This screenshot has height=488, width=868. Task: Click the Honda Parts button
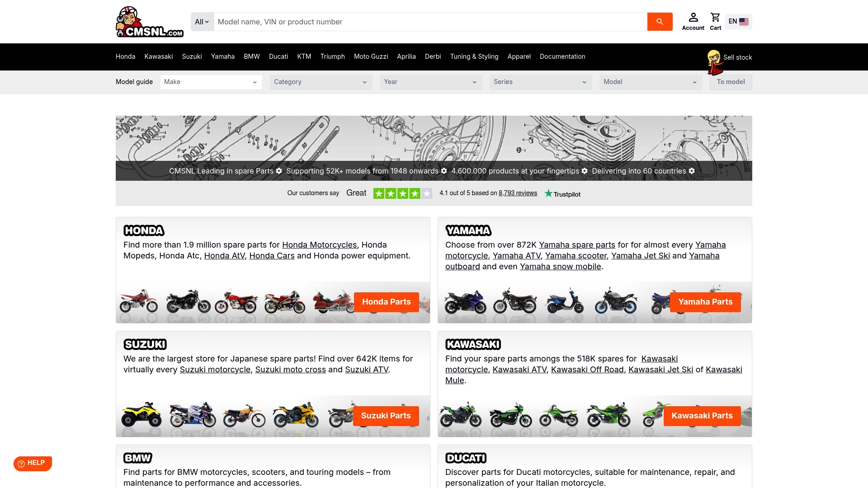(387, 302)
